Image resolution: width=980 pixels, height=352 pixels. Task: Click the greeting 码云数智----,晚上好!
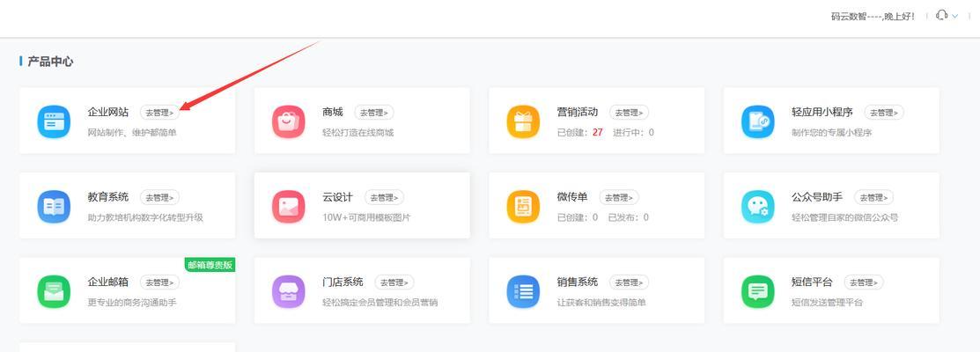click(873, 16)
